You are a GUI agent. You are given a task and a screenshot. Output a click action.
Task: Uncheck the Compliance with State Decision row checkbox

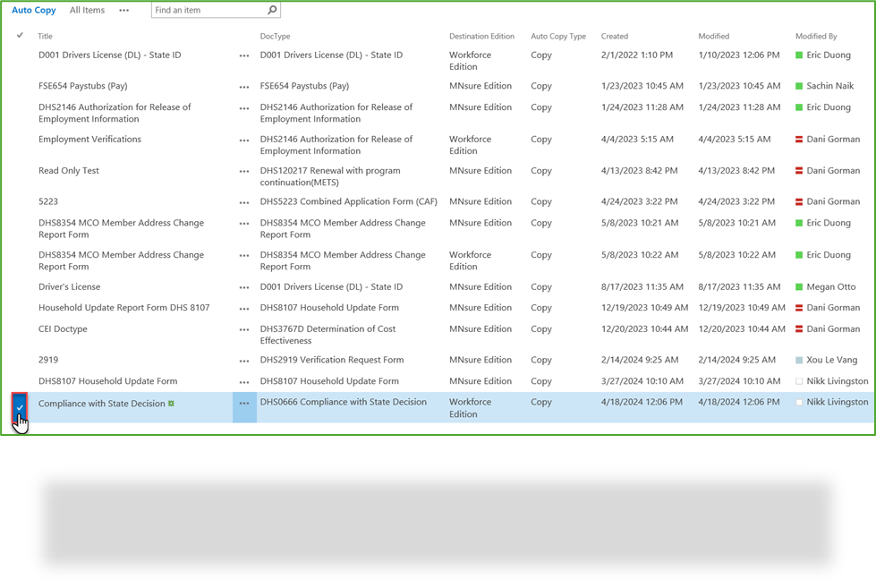[19, 408]
